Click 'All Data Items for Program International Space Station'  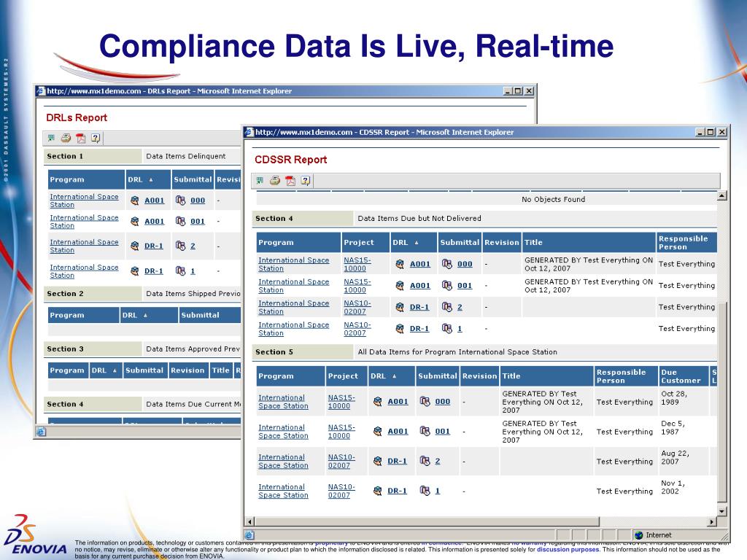point(457,352)
